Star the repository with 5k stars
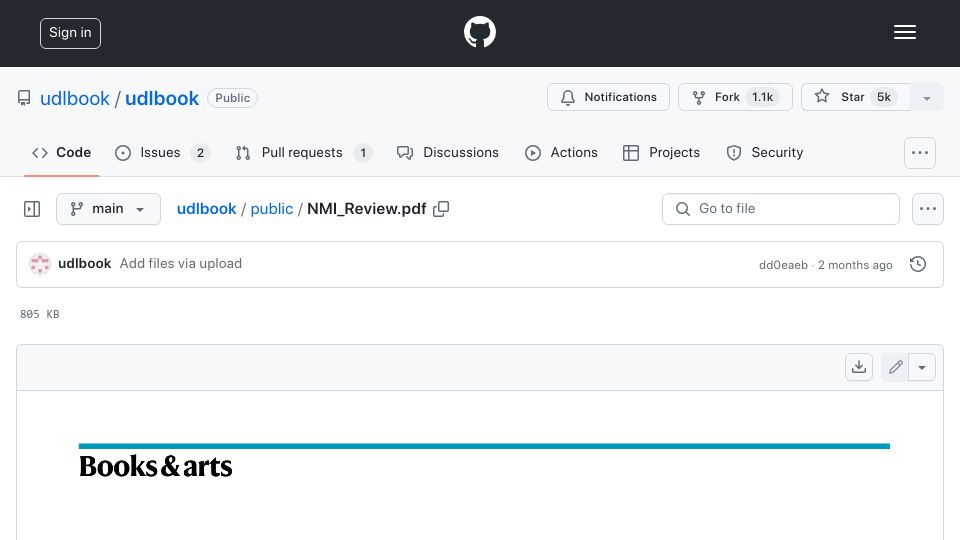 coord(855,97)
